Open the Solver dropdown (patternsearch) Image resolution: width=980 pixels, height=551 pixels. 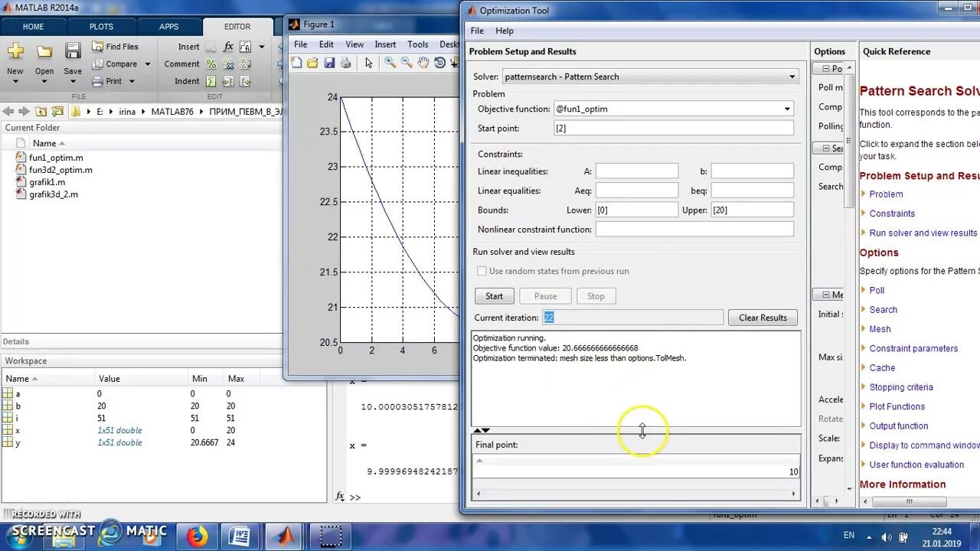[792, 77]
